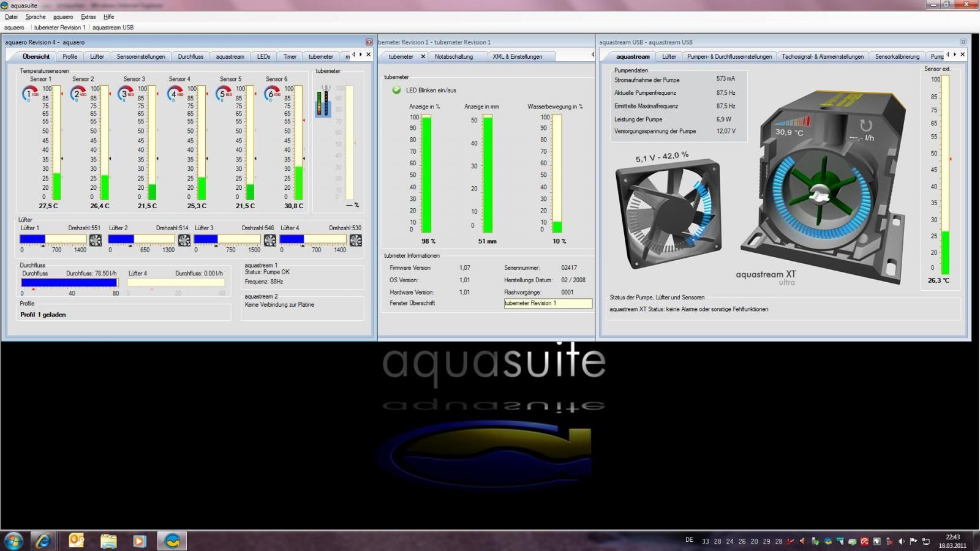Click the Sensor 6 temperature gauge icon

[x=272, y=94]
